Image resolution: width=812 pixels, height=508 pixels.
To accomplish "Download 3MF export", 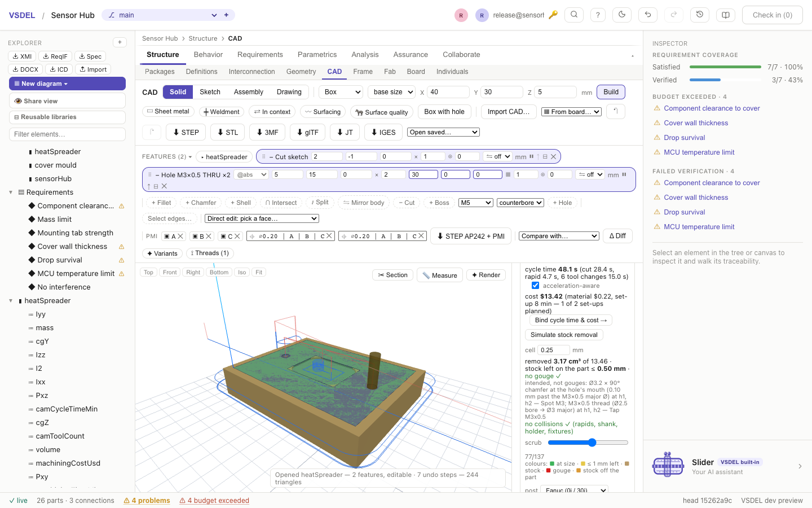I will click(267, 132).
